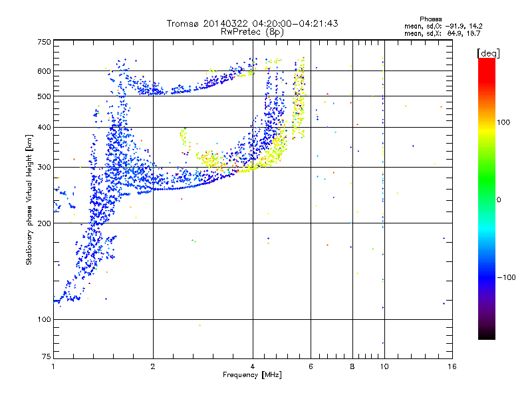Click the Frequency [MHz] axis label
The height and width of the screenshot is (399, 532).
(x=252, y=375)
